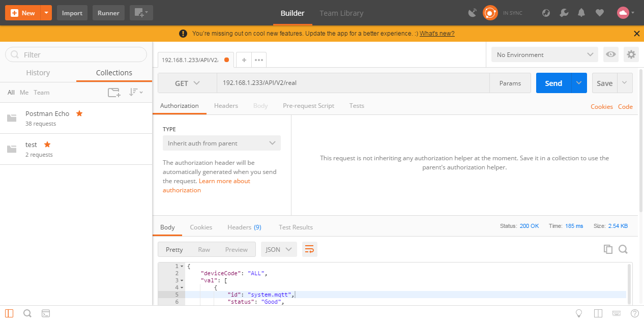Open the user avatar menu
Image resolution: width=644 pixels, height=321 pixels.
pyautogui.click(x=625, y=13)
